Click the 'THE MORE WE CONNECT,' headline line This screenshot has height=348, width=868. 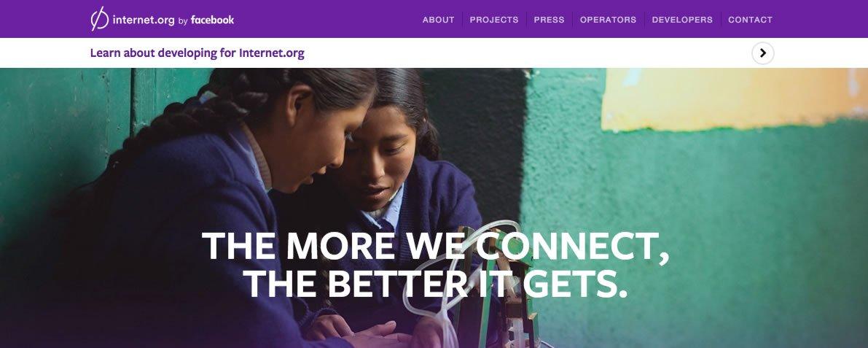(x=436, y=246)
